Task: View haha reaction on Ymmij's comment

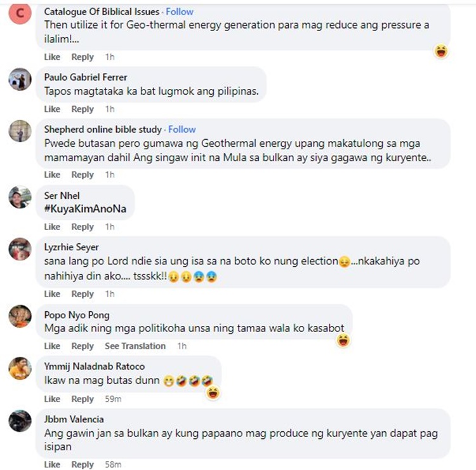Action: (x=213, y=393)
